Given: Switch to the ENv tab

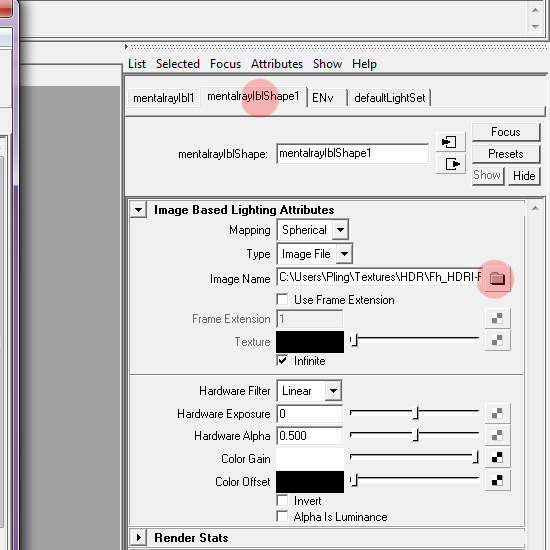Looking at the screenshot, I should (326, 98).
